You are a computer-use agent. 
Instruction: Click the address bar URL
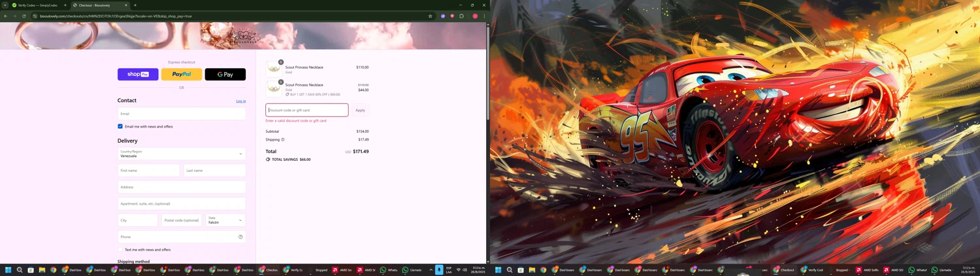click(116, 16)
